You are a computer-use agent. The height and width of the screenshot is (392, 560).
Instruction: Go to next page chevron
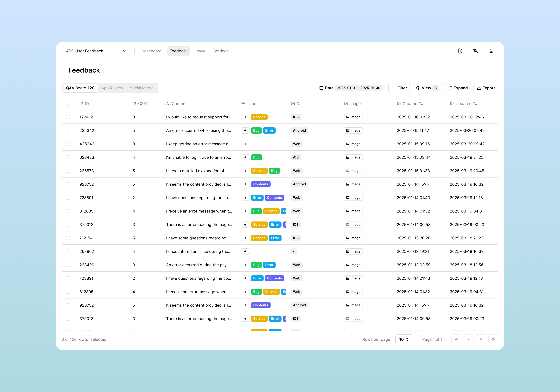[481, 339]
